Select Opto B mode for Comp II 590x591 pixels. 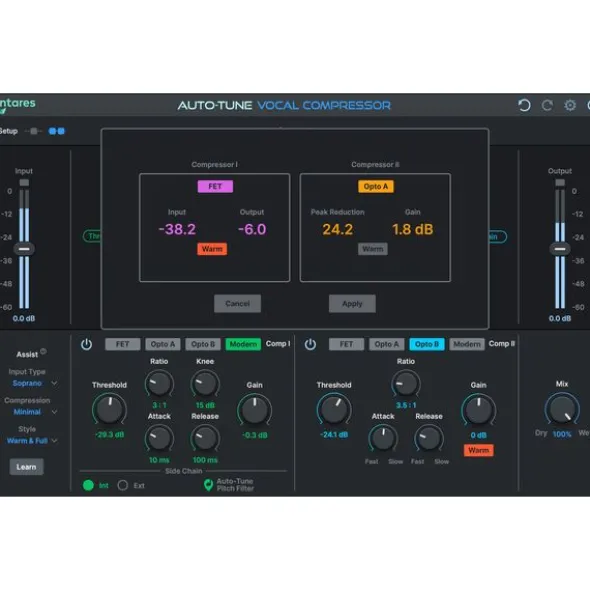coord(427,344)
